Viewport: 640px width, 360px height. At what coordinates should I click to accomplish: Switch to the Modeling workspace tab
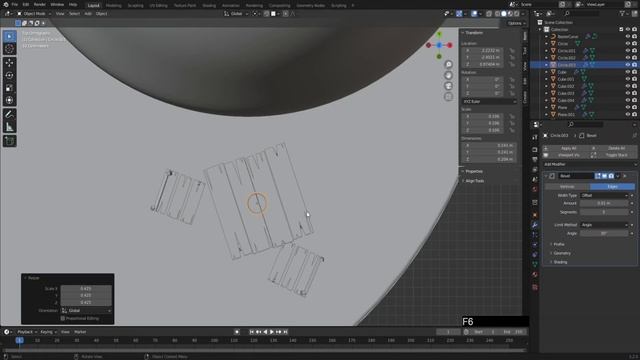click(113, 6)
